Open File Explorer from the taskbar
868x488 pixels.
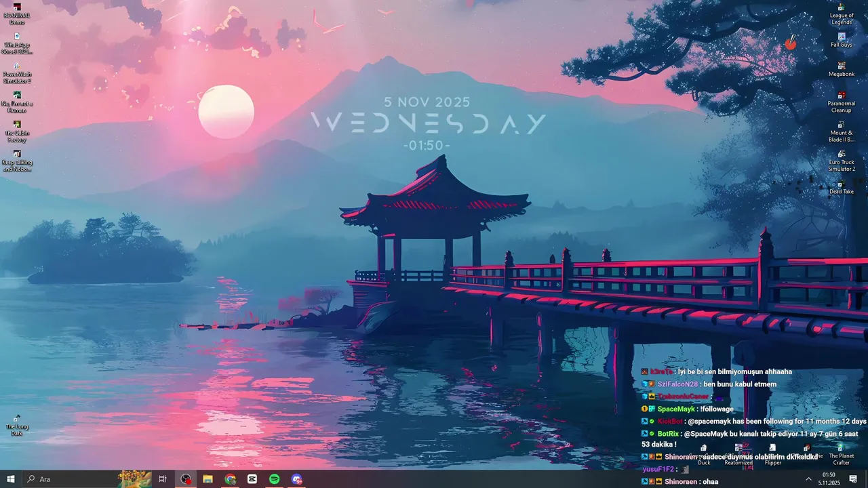(208, 479)
